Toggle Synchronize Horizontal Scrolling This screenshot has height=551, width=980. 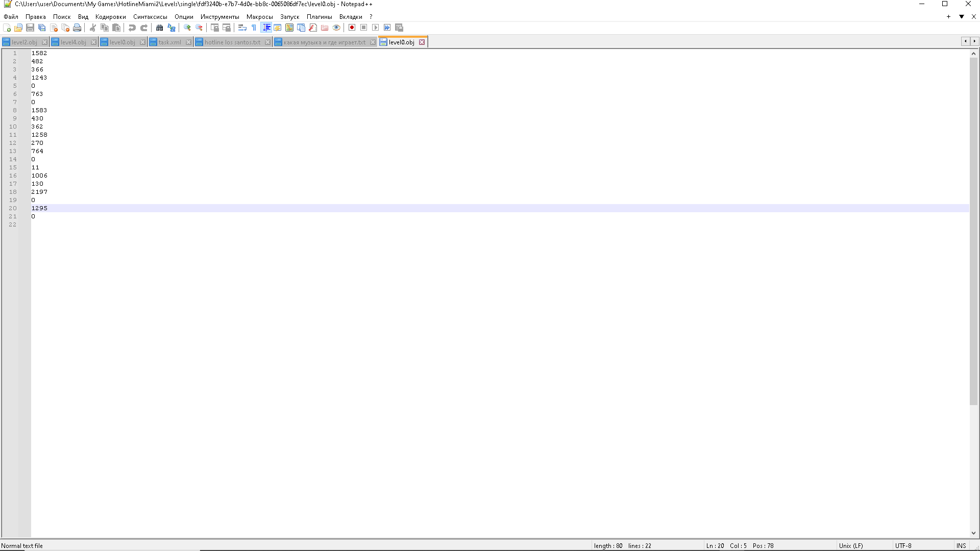(227, 28)
